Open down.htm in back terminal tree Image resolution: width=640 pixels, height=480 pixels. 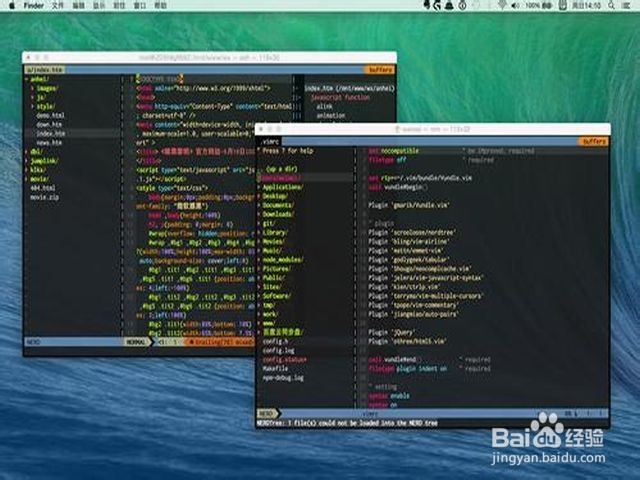tap(49, 124)
